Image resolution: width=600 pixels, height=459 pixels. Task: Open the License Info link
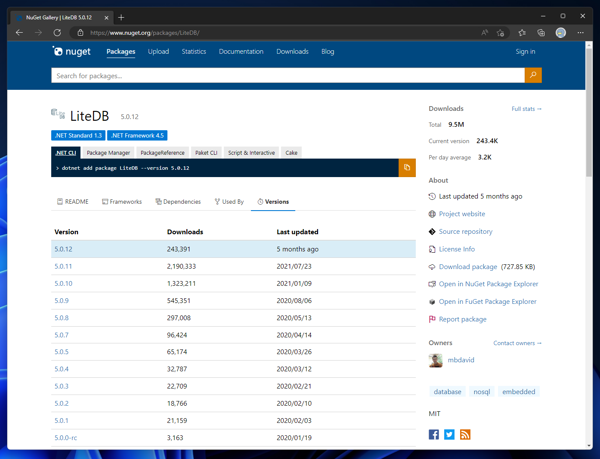457,249
